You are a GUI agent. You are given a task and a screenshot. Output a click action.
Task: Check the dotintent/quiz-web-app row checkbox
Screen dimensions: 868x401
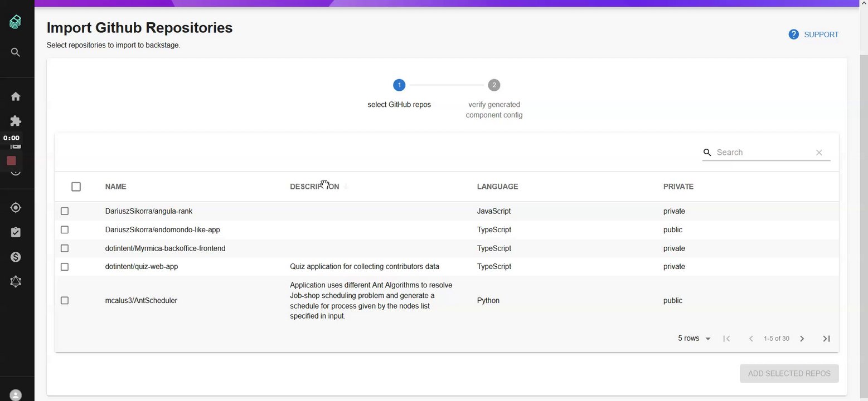[x=65, y=267]
